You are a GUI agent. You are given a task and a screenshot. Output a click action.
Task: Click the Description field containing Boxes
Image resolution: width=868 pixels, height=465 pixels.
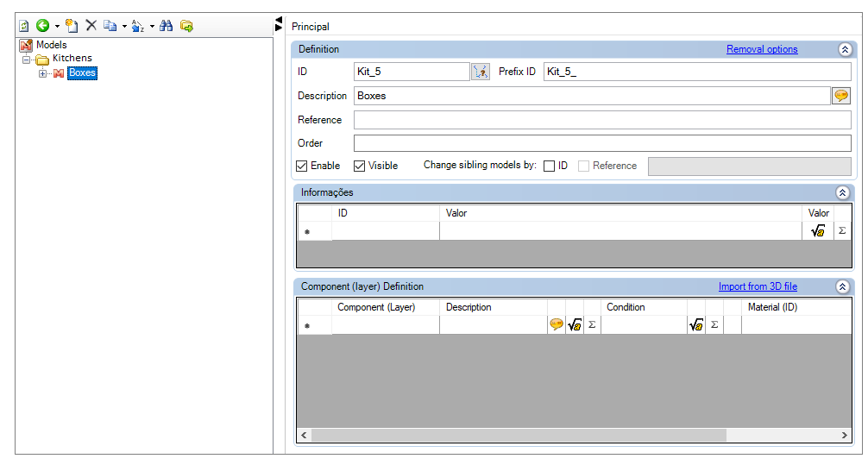[592, 96]
